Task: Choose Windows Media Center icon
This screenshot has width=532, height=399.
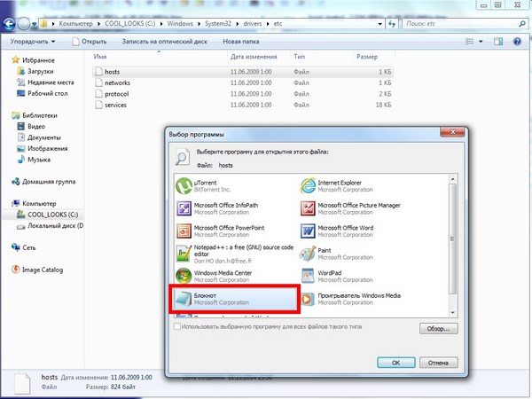Action: coord(184,275)
